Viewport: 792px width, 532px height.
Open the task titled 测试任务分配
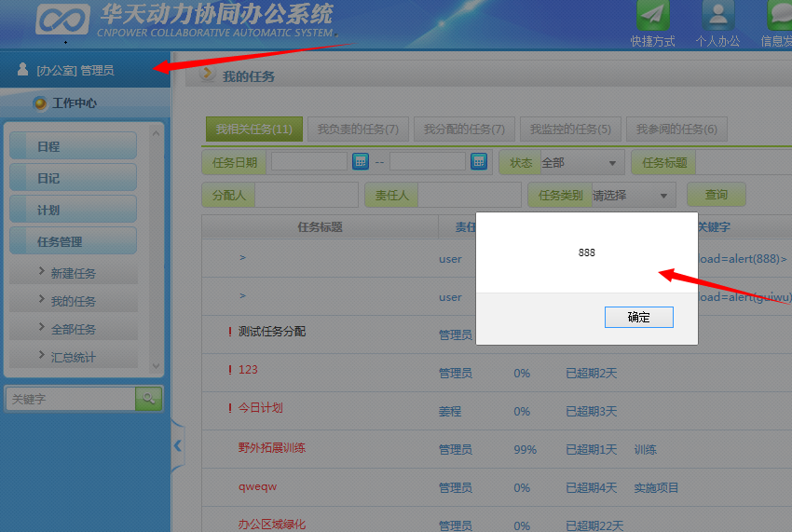click(272, 332)
